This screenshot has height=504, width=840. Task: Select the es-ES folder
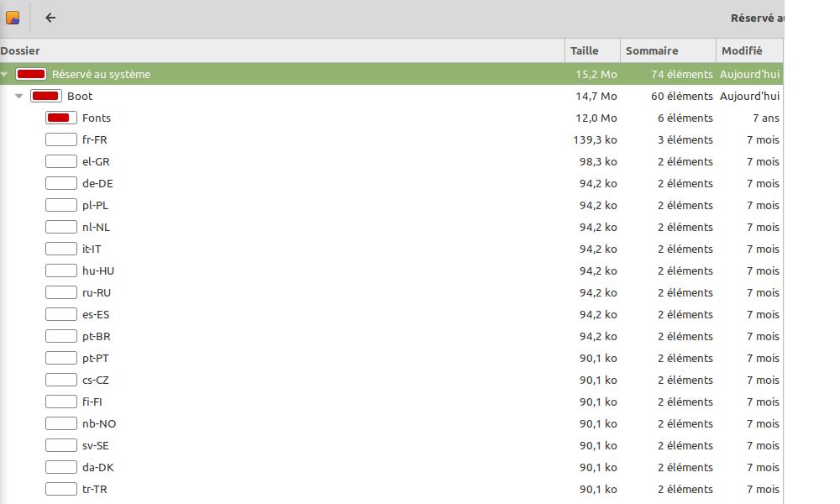(391, 315)
